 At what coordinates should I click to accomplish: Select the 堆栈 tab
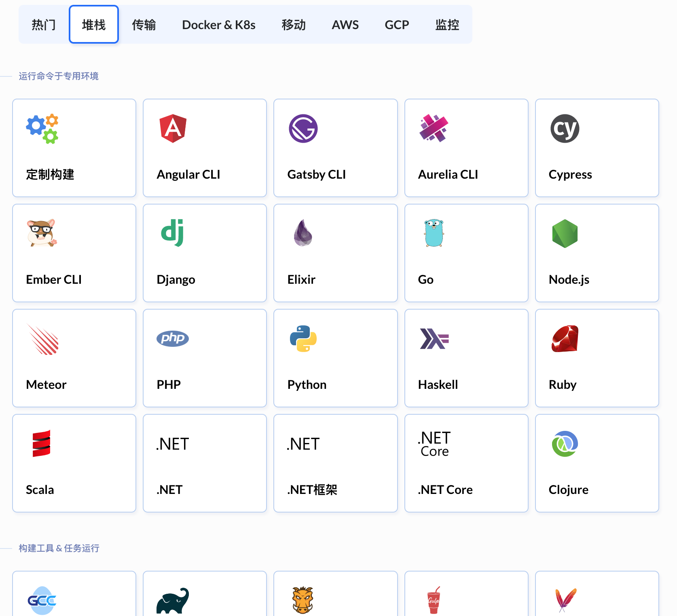click(x=94, y=25)
